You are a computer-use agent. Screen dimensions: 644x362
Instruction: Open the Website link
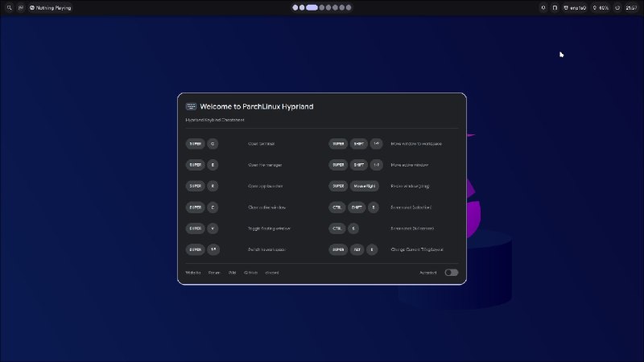coord(193,273)
